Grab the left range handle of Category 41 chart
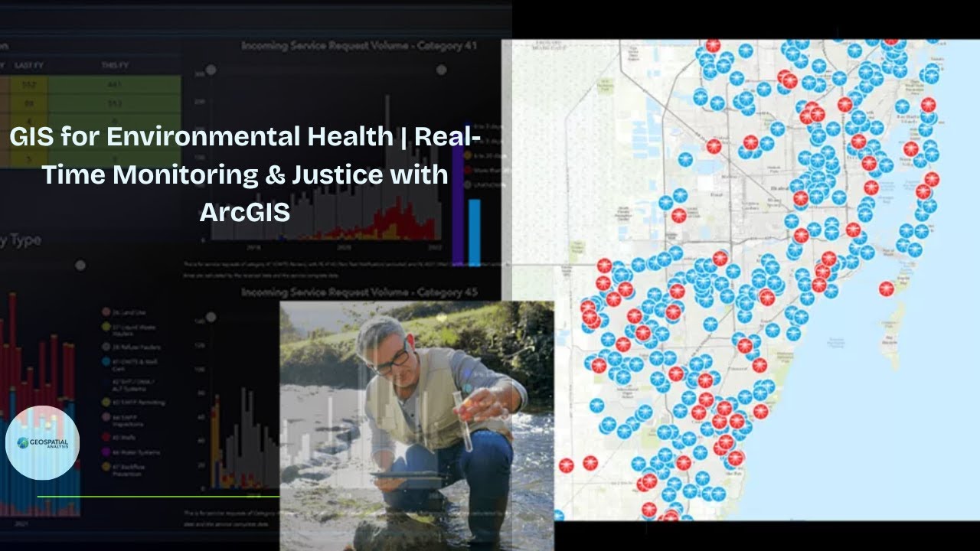The image size is (980, 551). point(211,70)
